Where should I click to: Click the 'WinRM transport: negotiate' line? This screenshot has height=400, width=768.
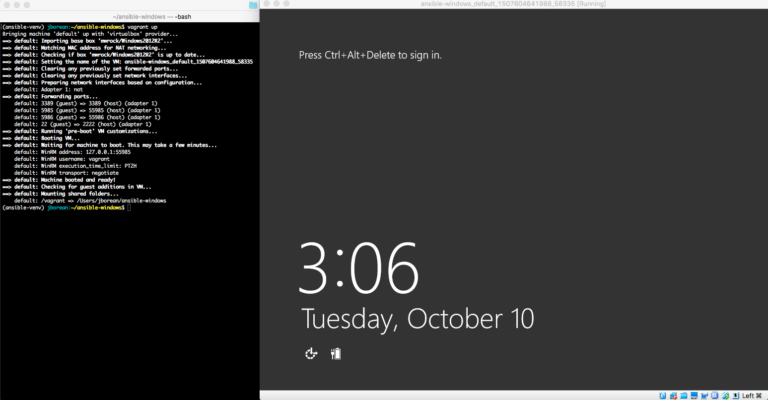coord(66,173)
